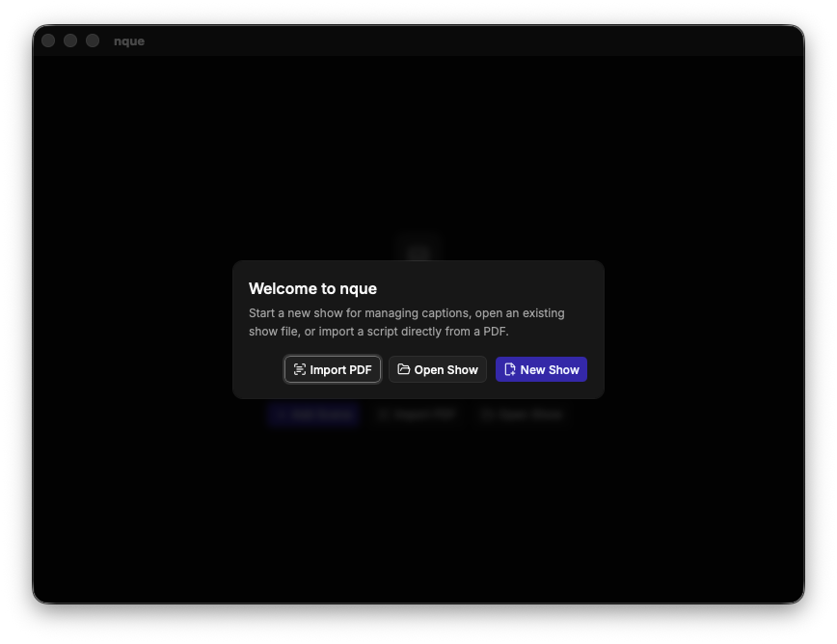Click the red close window button
This screenshot has height=644, width=837.
pos(48,40)
